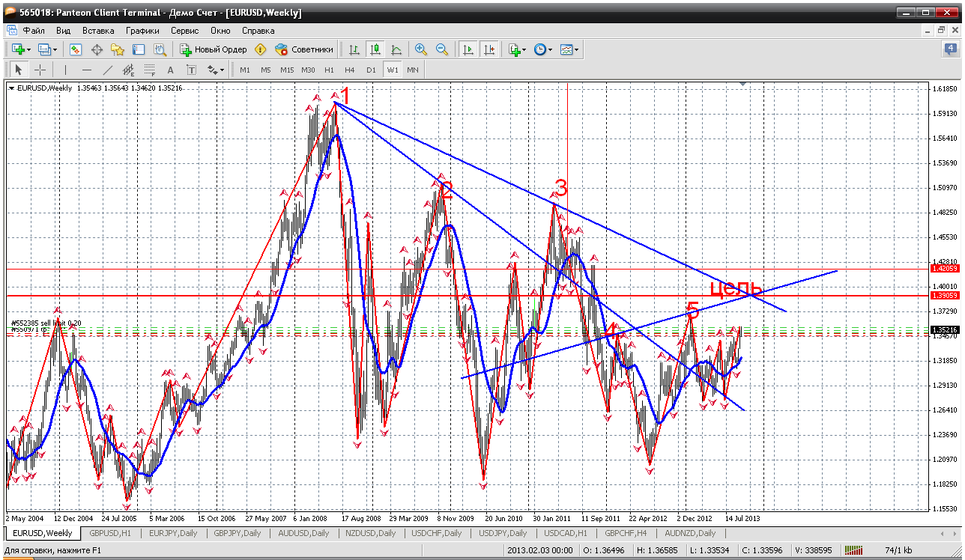Click the Zoom Out magnifier icon

(442, 49)
